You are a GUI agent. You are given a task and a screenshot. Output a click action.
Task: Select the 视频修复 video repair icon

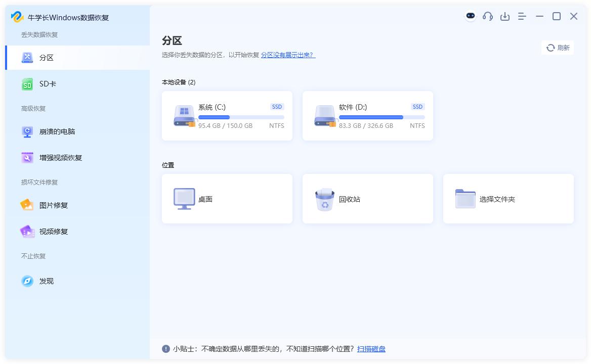27,231
